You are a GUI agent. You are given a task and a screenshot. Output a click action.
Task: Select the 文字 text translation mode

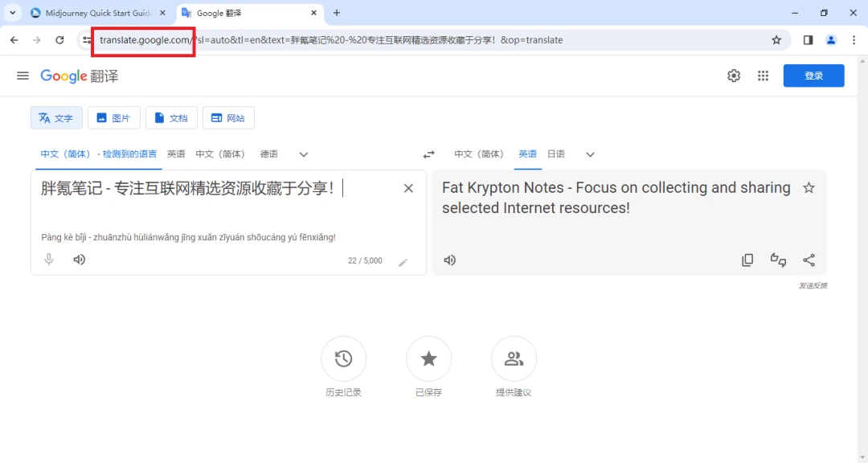coord(56,118)
